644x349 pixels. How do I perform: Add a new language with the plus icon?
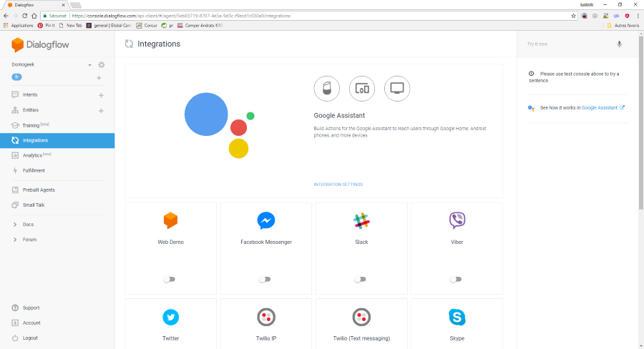[x=99, y=78]
